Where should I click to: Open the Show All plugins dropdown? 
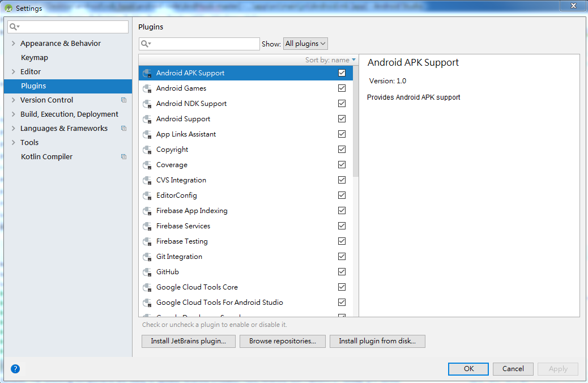[305, 44]
